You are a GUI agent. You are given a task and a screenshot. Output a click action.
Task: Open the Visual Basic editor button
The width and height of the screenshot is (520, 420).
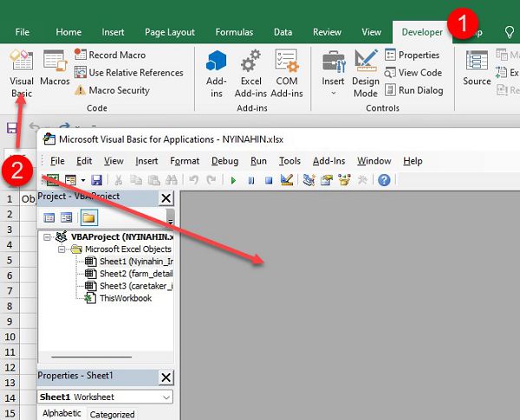tap(22, 73)
